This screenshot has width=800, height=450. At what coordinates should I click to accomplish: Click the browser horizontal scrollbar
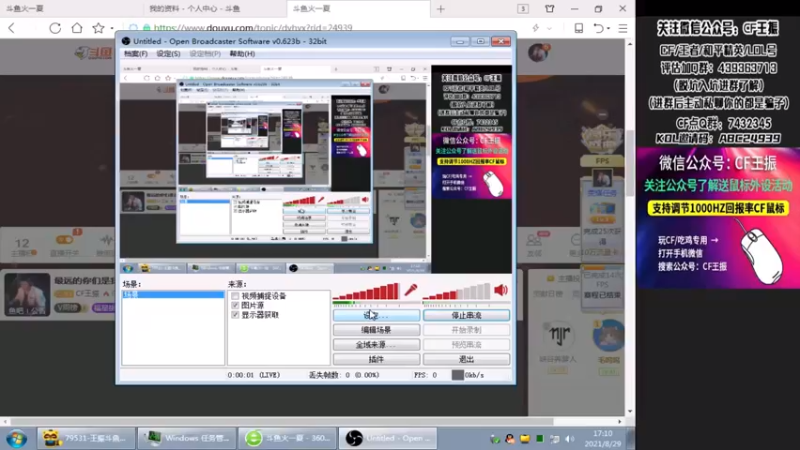pos(280,422)
